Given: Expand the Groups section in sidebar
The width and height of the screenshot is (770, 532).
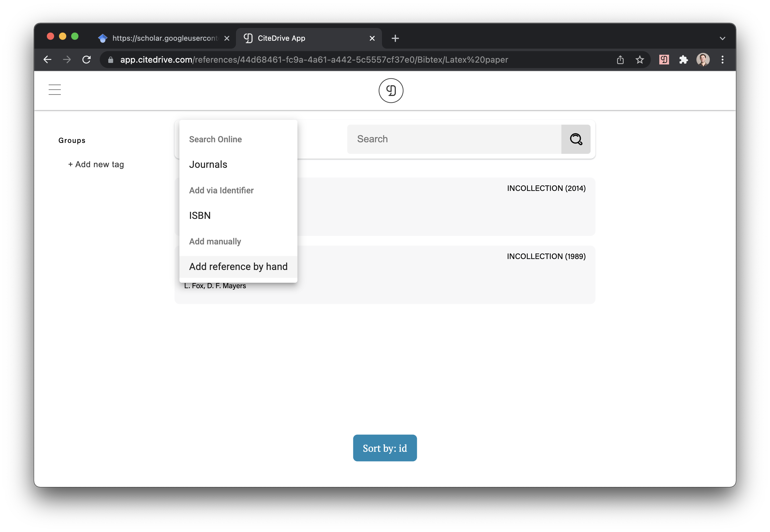Looking at the screenshot, I should (71, 140).
